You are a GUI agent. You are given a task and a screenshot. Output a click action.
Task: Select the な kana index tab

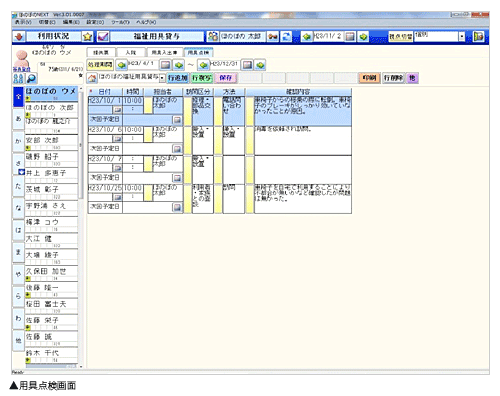tap(19, 208)
